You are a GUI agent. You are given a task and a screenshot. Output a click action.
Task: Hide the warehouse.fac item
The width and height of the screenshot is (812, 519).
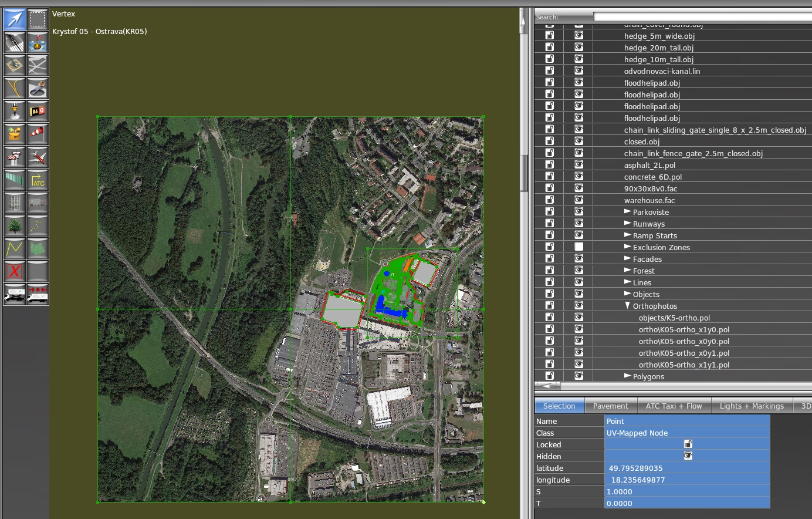click(x=578, y=200)
